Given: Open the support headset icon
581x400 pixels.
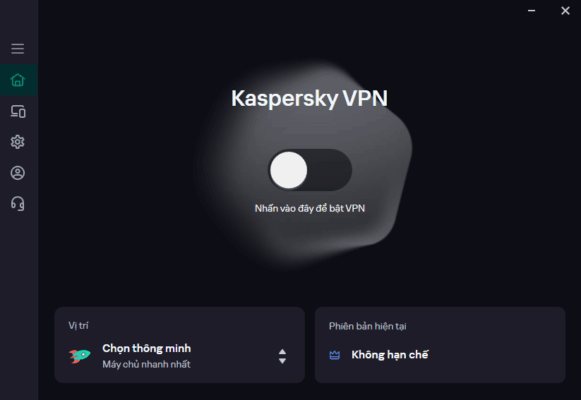Looking at the screenshot, I should tap(17, 204).
